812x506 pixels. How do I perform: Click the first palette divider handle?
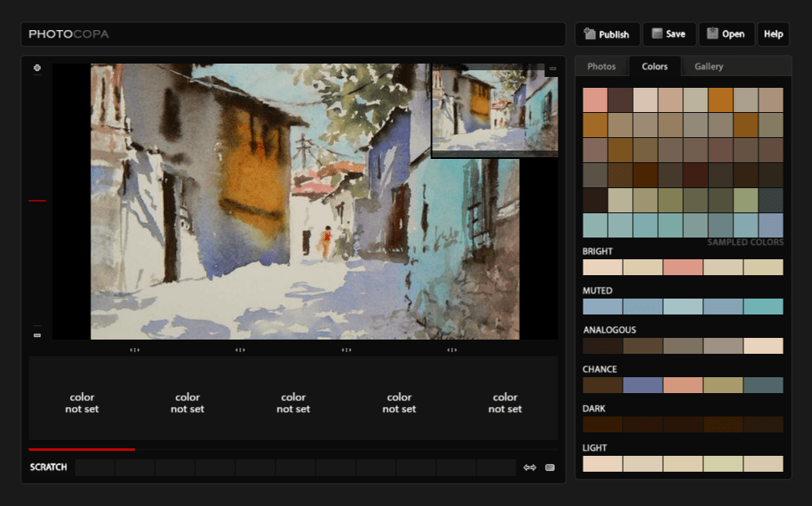(x=135, y=350)
